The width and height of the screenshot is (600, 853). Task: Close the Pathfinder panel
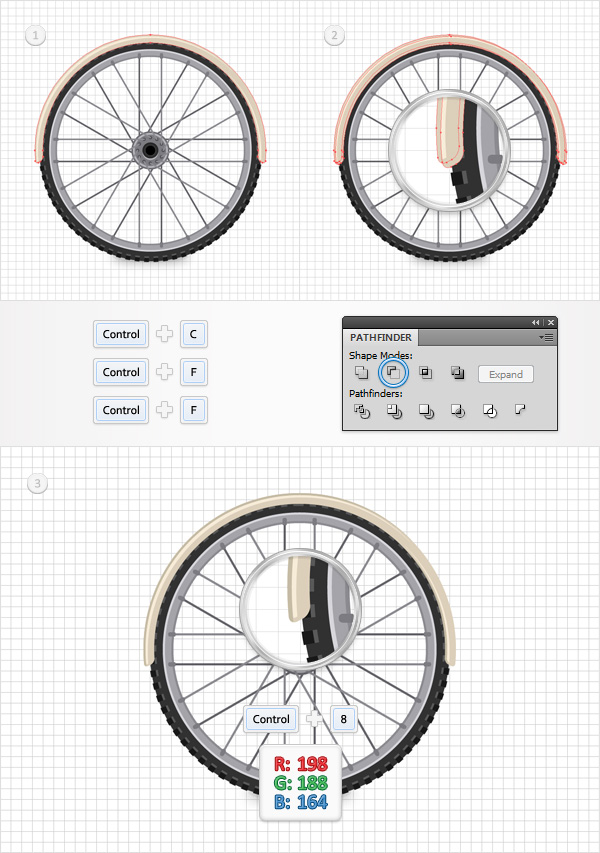pyautogui.click(x=550, y=323)
